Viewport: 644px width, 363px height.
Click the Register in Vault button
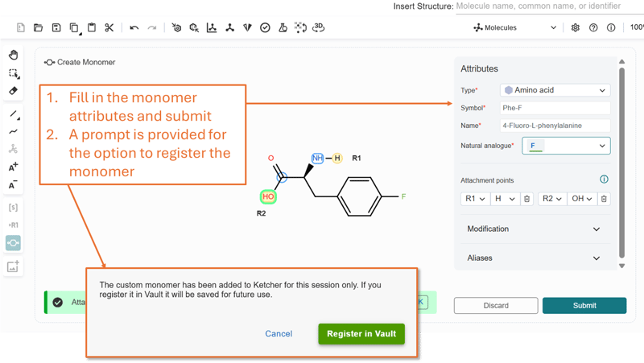[361, 334]
